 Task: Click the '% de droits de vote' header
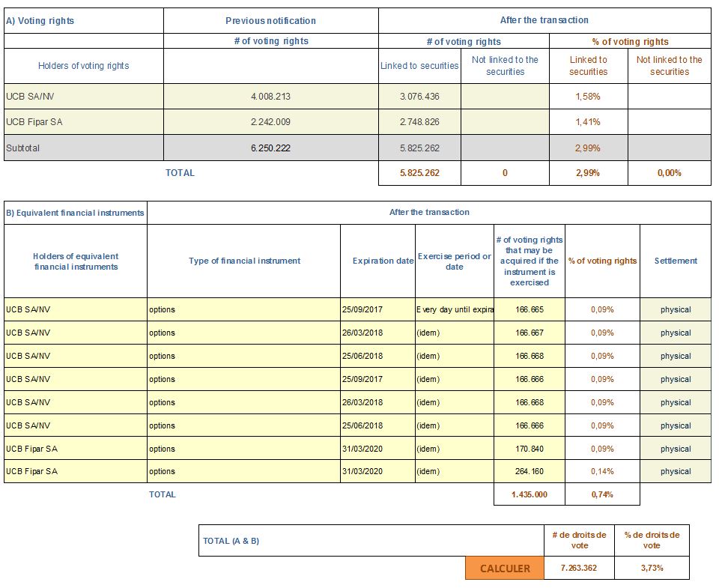[x=652, y=540]
